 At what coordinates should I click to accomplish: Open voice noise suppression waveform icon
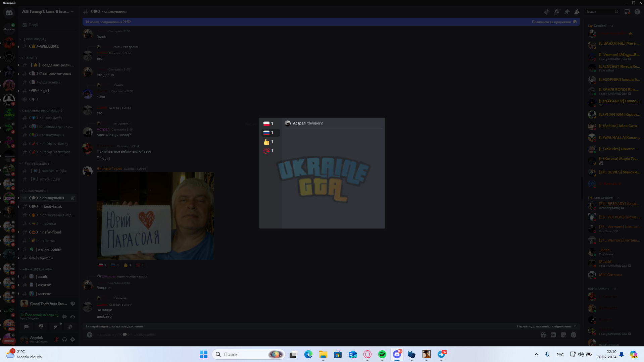pyautogui.click(x=64, y=316)
